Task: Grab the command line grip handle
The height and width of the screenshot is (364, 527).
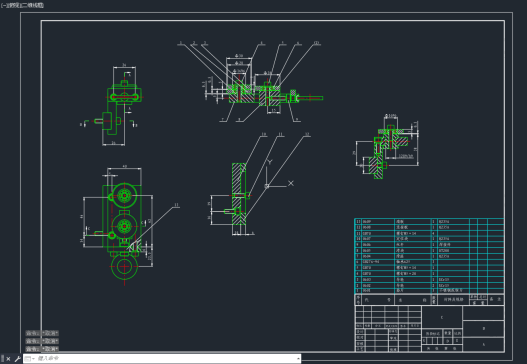Action: point(2,359)
